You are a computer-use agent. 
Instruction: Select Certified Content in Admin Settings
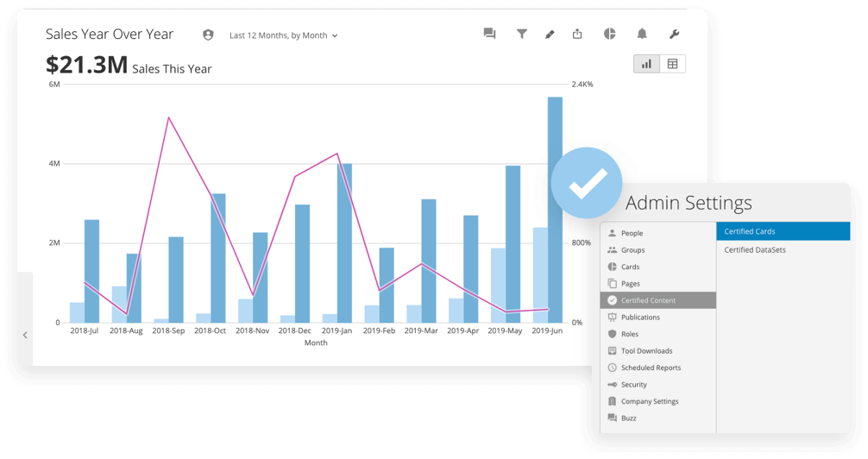coord(658,300)
